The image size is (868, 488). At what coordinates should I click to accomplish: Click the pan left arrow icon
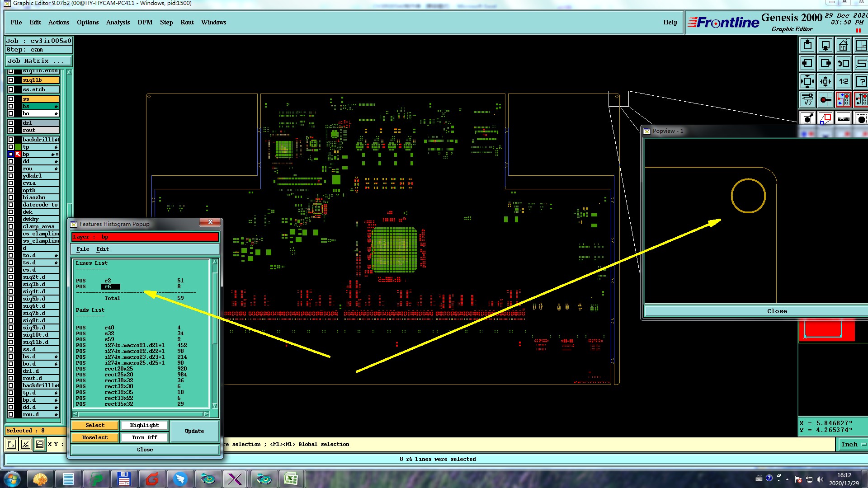(x=807, y=64)
